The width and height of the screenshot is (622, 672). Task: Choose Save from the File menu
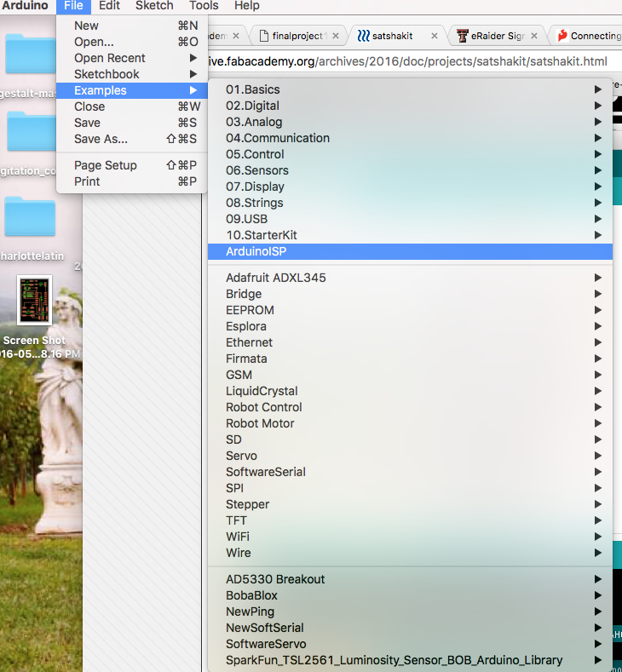coord(131,123)
